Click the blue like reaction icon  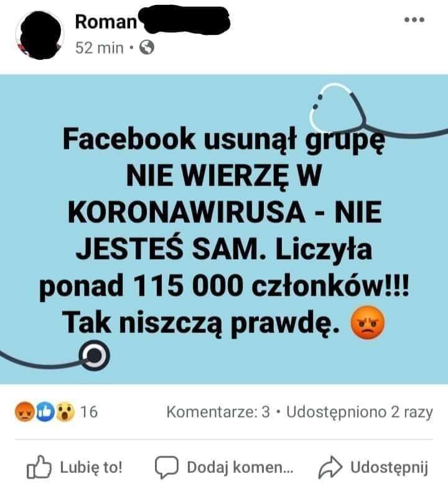click(45, 412)
